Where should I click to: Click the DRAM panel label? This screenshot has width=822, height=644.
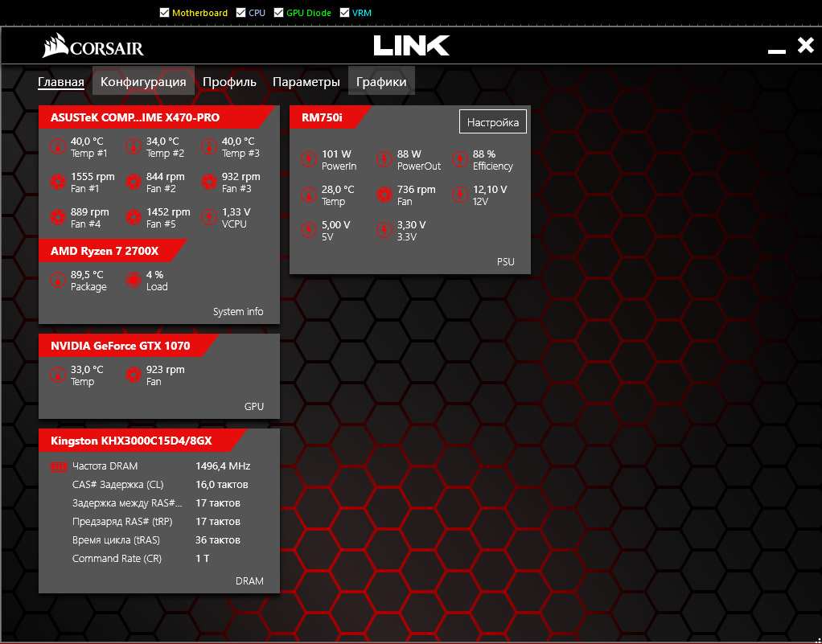coord(249,581)
